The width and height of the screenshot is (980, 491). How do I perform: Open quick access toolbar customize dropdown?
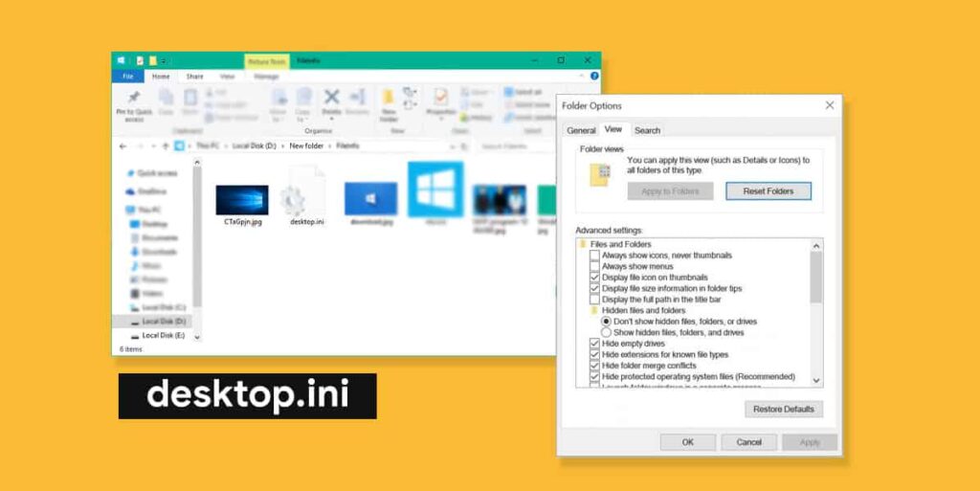[164, 60]
